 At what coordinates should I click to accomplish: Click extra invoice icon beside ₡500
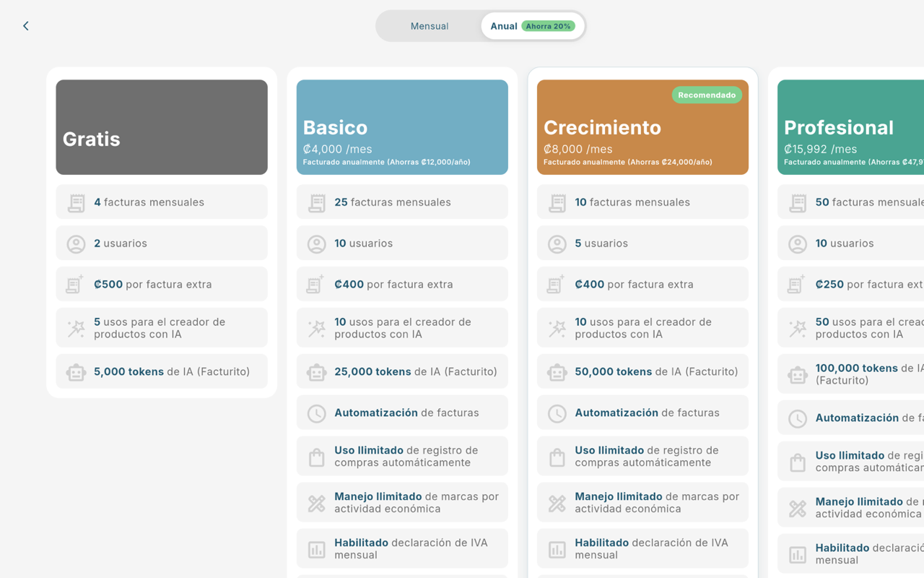click(x=75, y=284)
